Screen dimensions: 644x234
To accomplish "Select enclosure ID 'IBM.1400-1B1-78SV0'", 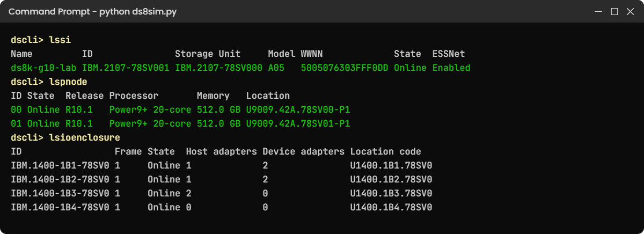I will point(60,166).
